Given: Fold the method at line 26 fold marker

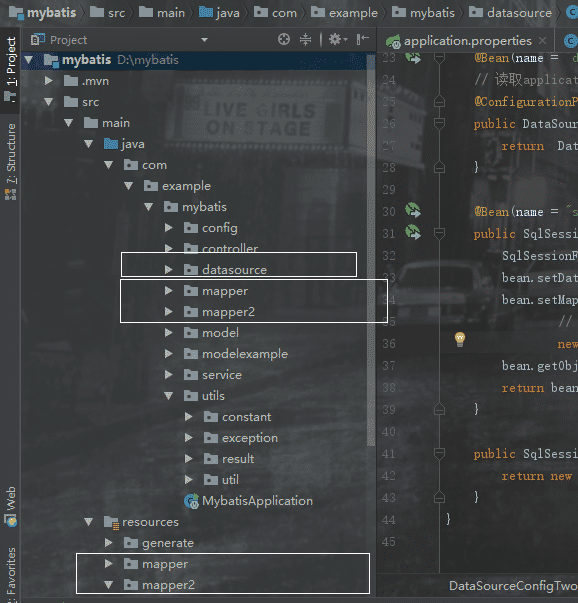Looking at the screenshot, I should [x=439, y=123].
